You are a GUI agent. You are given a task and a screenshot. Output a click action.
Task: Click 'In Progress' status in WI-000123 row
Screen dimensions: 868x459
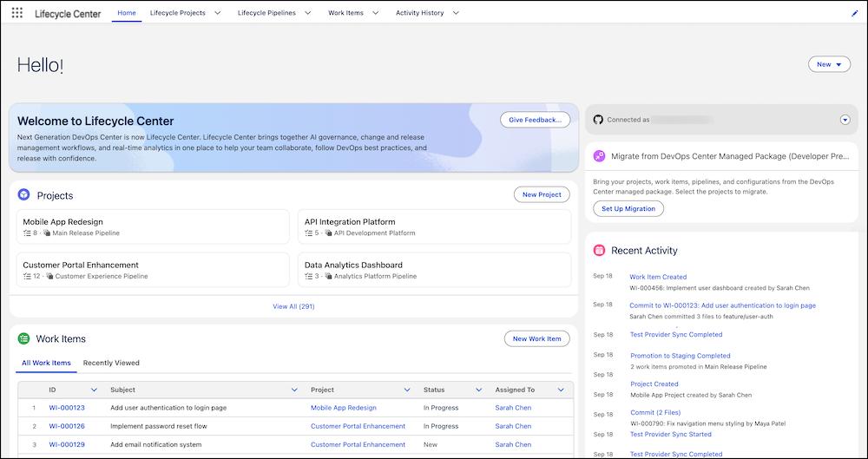[441, 408]
